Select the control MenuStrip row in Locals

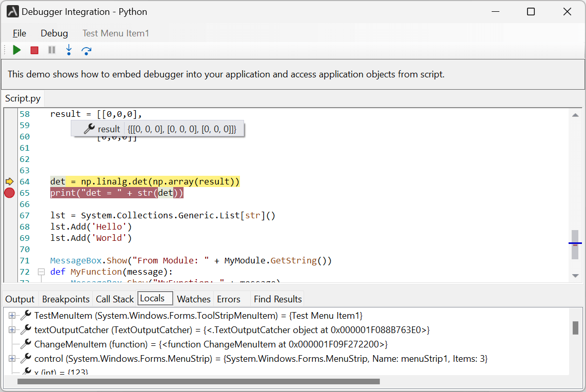(x=261, y=359)
